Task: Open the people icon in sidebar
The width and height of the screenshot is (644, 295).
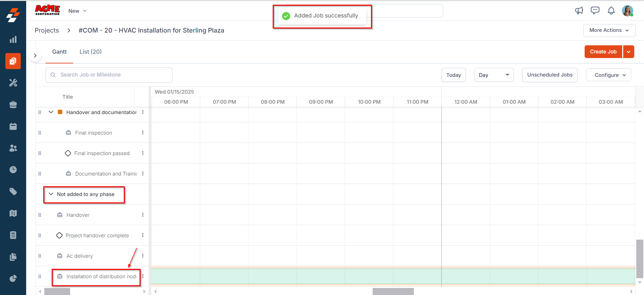Action: (x=13, y=148)
